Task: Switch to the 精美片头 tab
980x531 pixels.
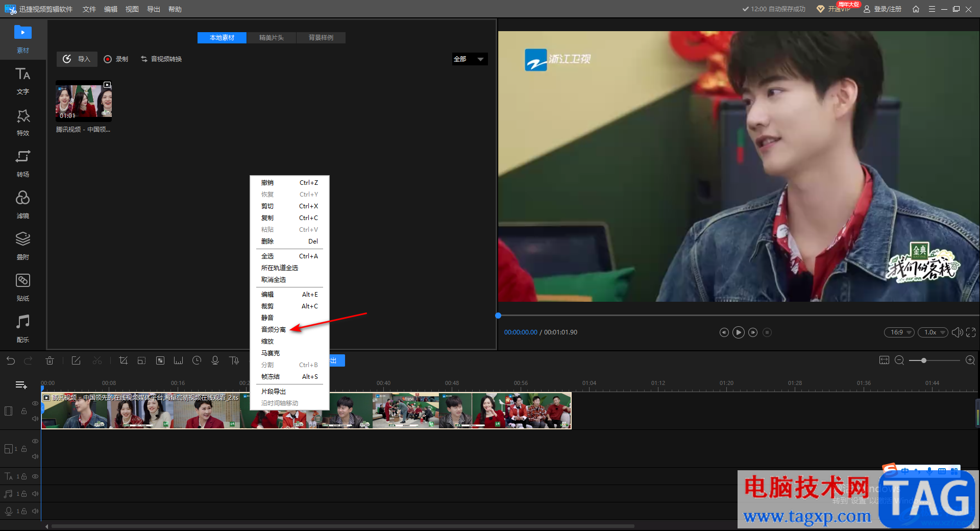Action: pos(272,38)
